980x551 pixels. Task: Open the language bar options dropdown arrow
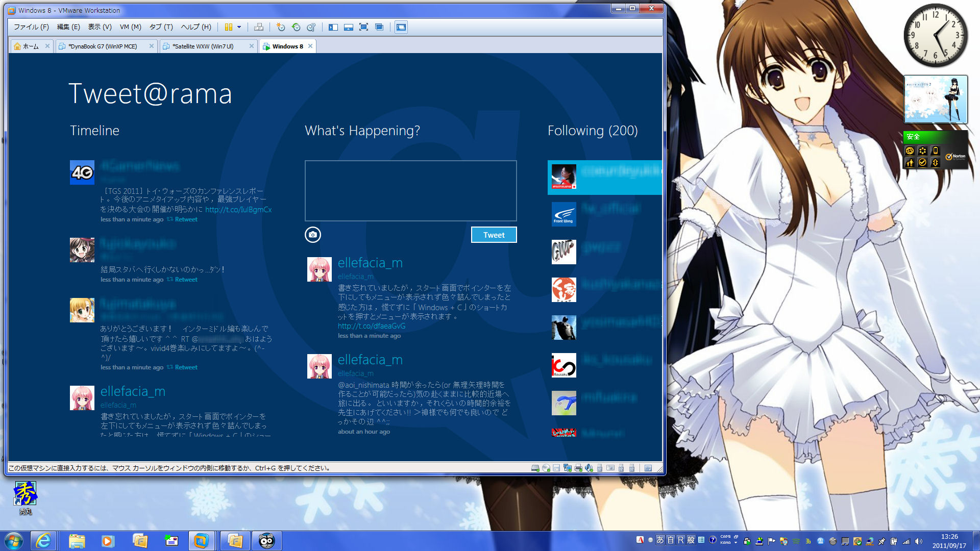point(736,543)
